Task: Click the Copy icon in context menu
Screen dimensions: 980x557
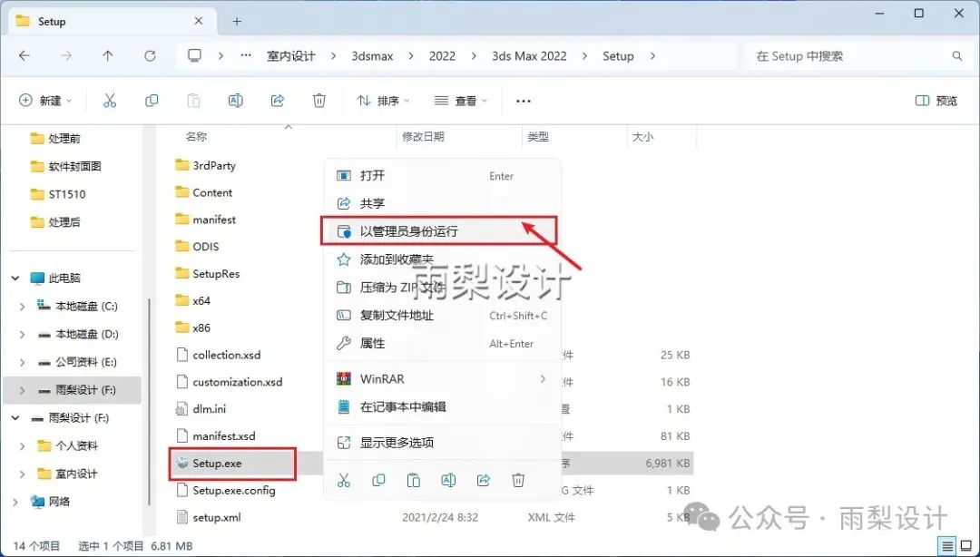Action: (378, 480)
